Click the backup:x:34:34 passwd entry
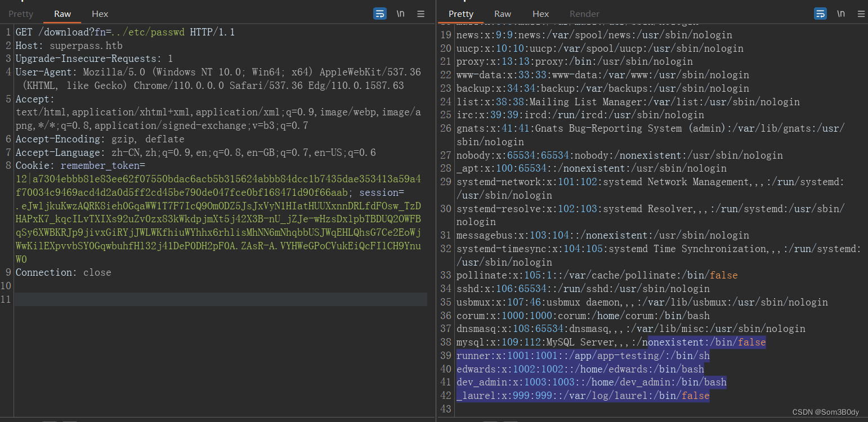Viewport: 868px width, 422px height. coord(602,88)
